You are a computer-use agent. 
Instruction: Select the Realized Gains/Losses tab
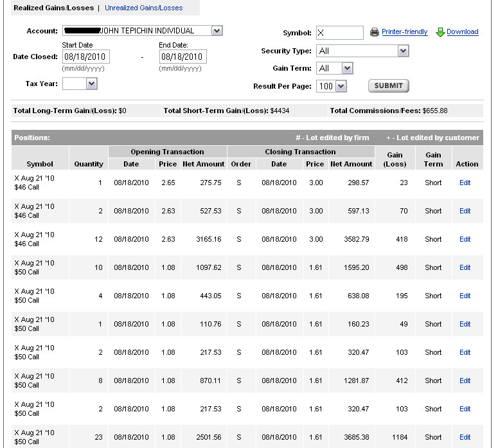(54, 8)
